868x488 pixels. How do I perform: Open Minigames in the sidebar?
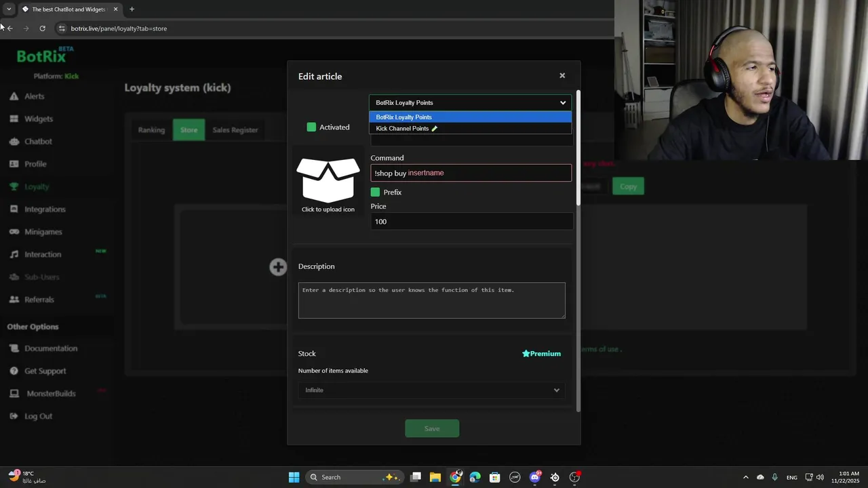pyautogui.click(x=43, y=231)
